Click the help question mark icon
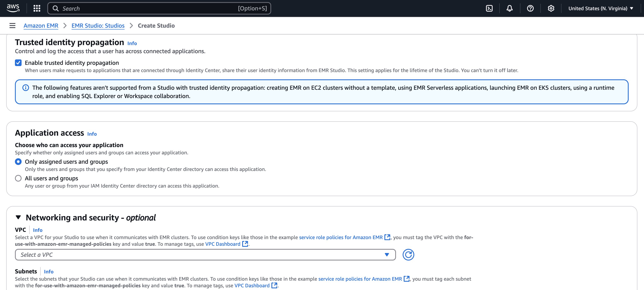This screenshot has width=644, height=290. [x=530, y=8]
